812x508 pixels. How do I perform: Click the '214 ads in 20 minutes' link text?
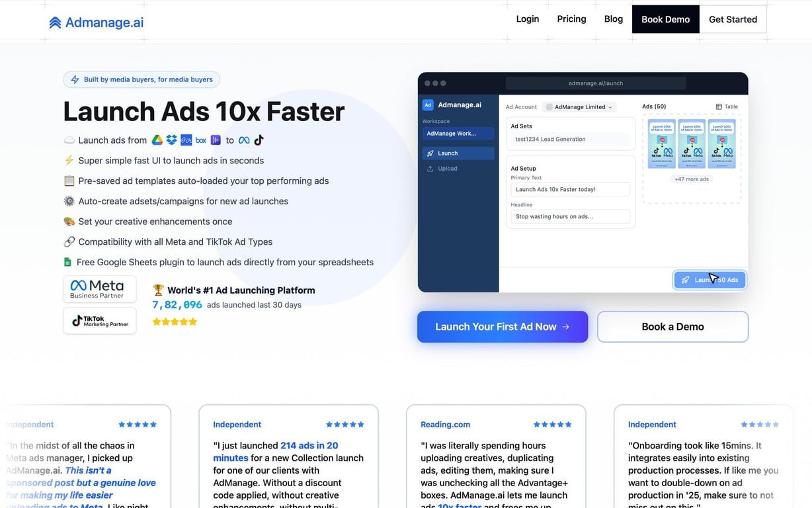tap(276, 452)
